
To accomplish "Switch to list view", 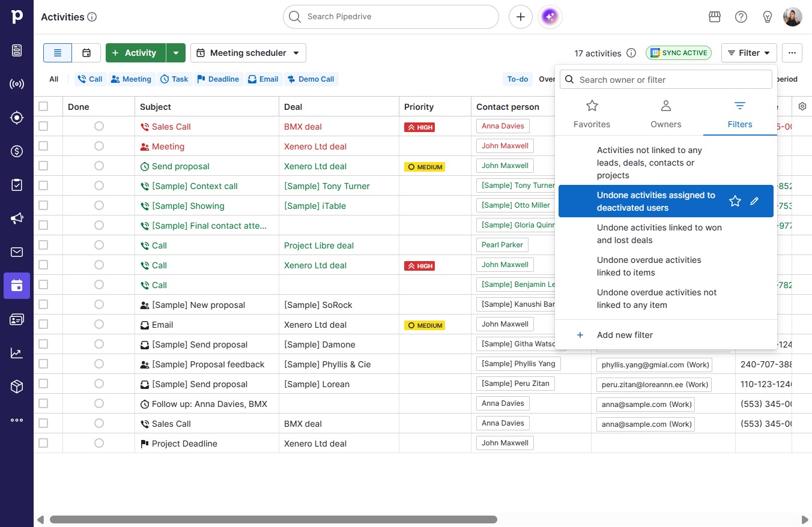I will click(58, 53).
